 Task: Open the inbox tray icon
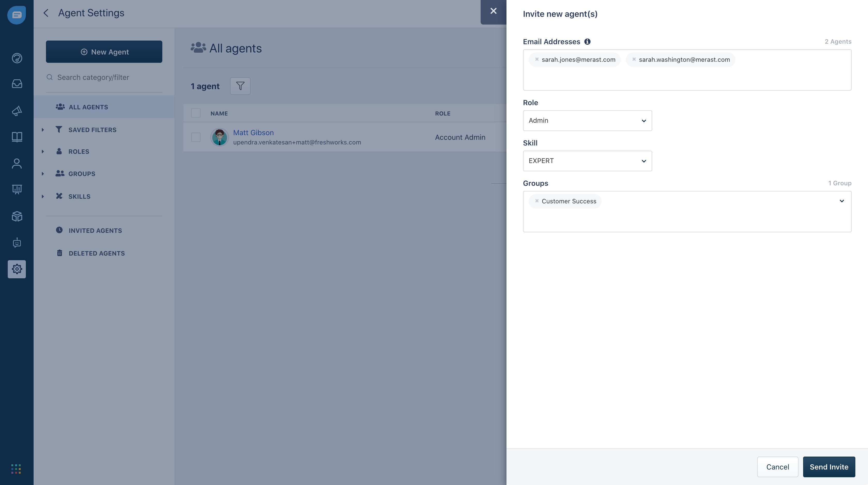click(x=17, y=83)
